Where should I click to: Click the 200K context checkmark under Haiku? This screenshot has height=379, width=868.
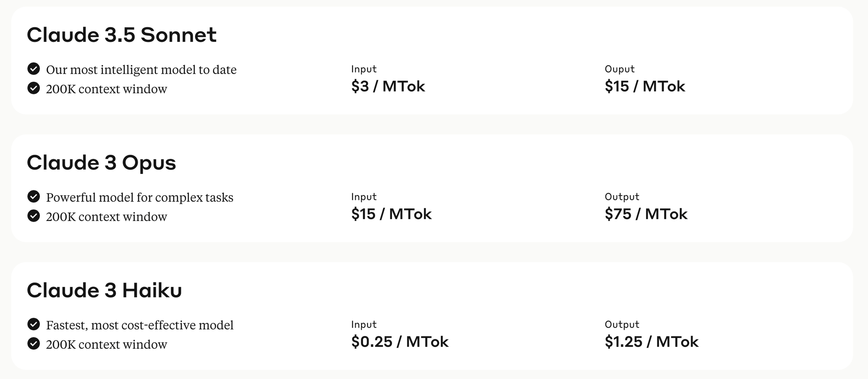[x=34, y=343]
